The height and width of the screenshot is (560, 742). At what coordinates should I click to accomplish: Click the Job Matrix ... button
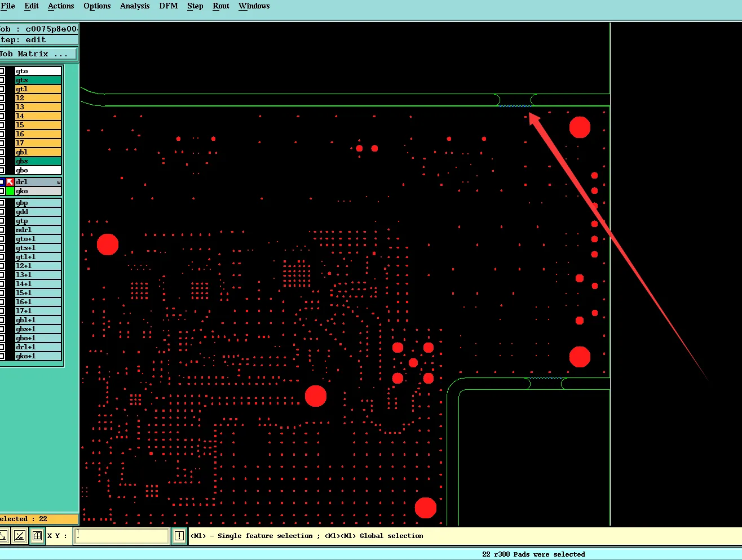(x=38, y=54)
